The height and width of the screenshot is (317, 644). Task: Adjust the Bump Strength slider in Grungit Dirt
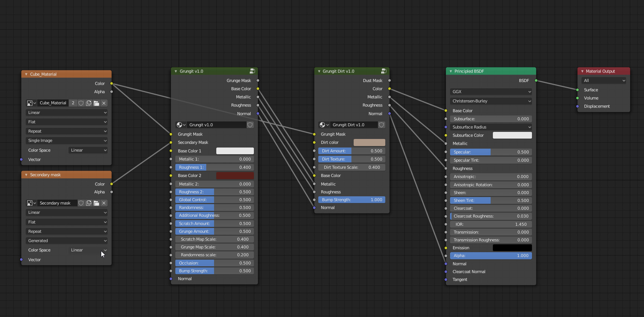point(352,200)
